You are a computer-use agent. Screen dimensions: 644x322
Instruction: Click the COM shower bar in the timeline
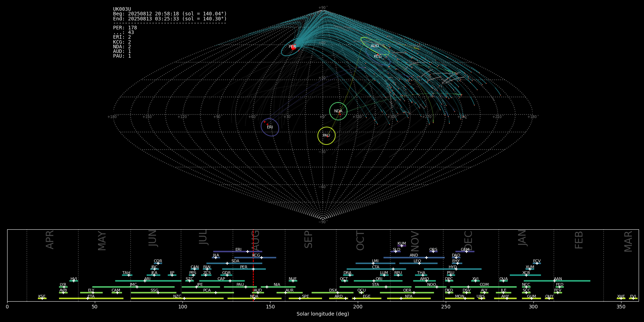point(483,287)
